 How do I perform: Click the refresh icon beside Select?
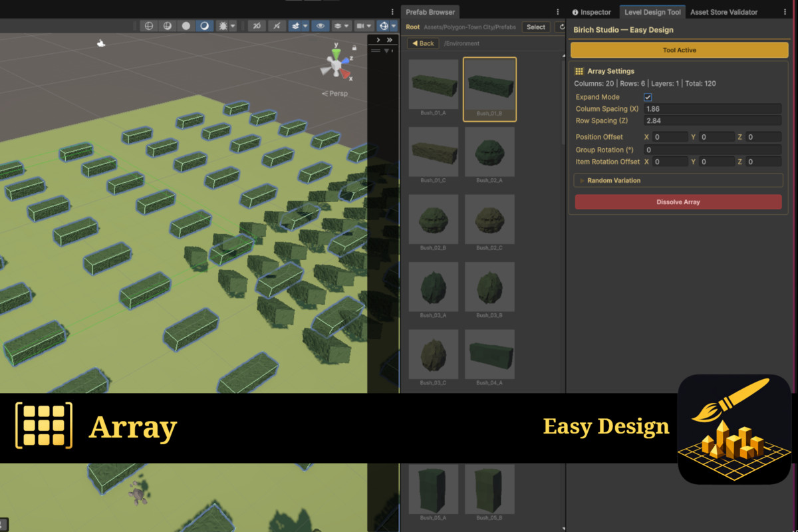561,27
